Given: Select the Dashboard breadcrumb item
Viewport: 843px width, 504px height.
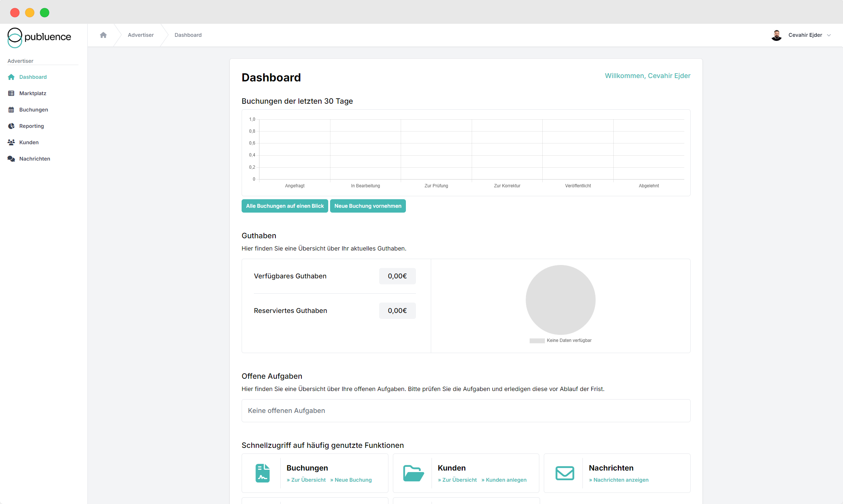Looking at the screenshot, I should [188, 35].
